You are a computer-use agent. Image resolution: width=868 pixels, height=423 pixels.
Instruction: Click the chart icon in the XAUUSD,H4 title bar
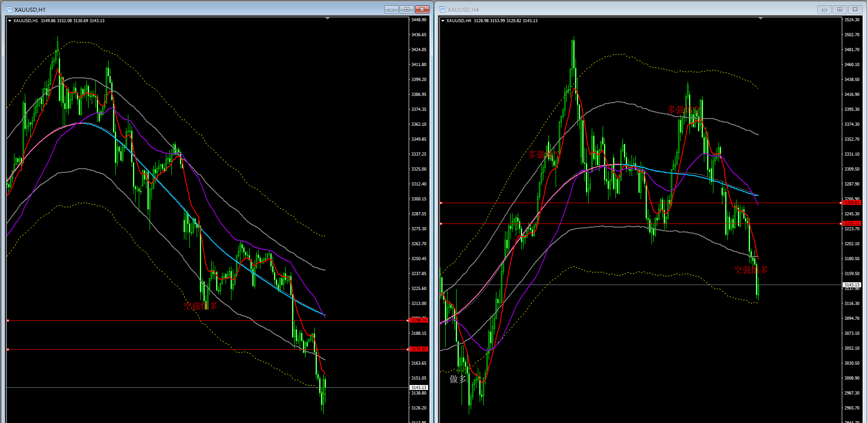[442, 10]
